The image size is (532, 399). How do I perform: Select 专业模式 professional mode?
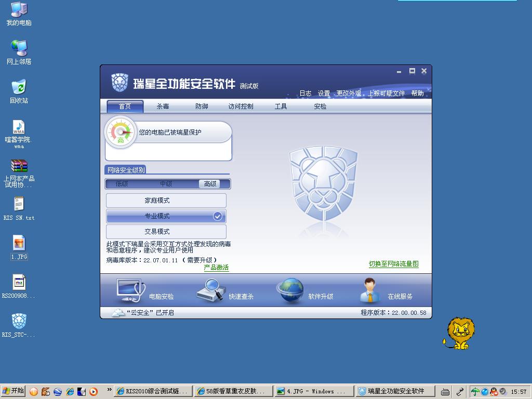(166, 216)
